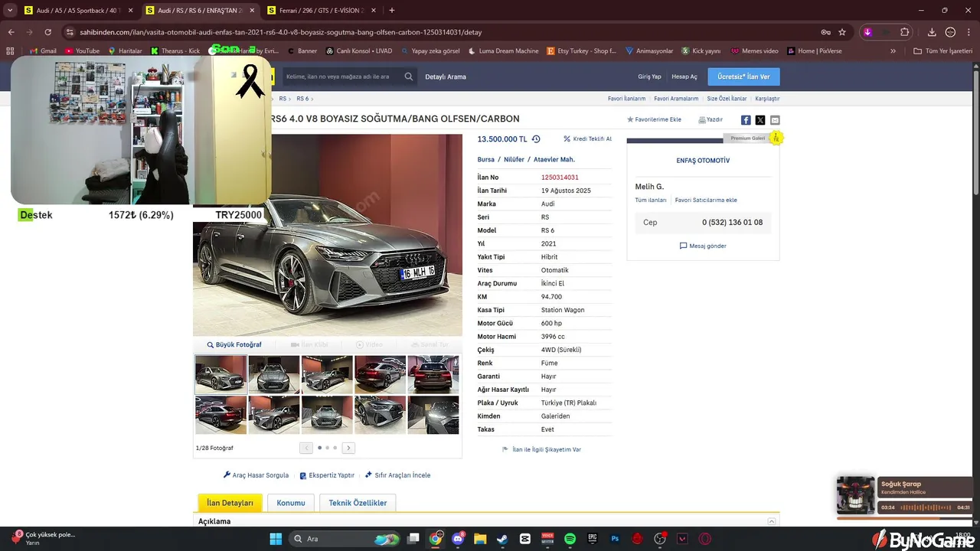Open a new browser tab
The image size is (980, 551).
pos(392,11)
